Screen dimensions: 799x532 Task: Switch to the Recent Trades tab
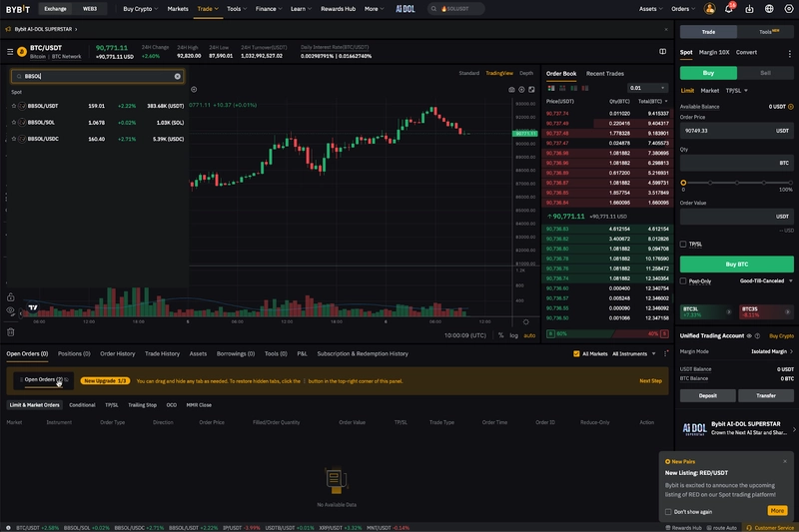tap(605, 73)
